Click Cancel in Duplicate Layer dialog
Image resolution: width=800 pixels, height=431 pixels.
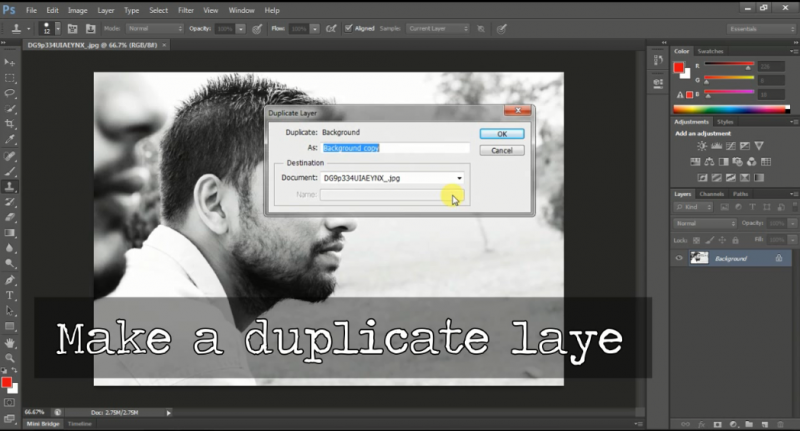pos(502,150)
